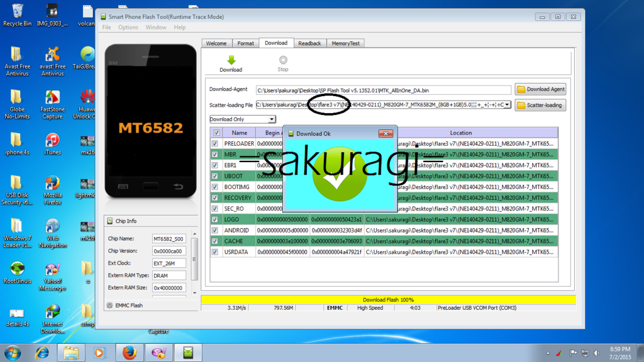Open the Windows Start menu orb
Viewport: 644px width, 362px height.
point(13,353)
